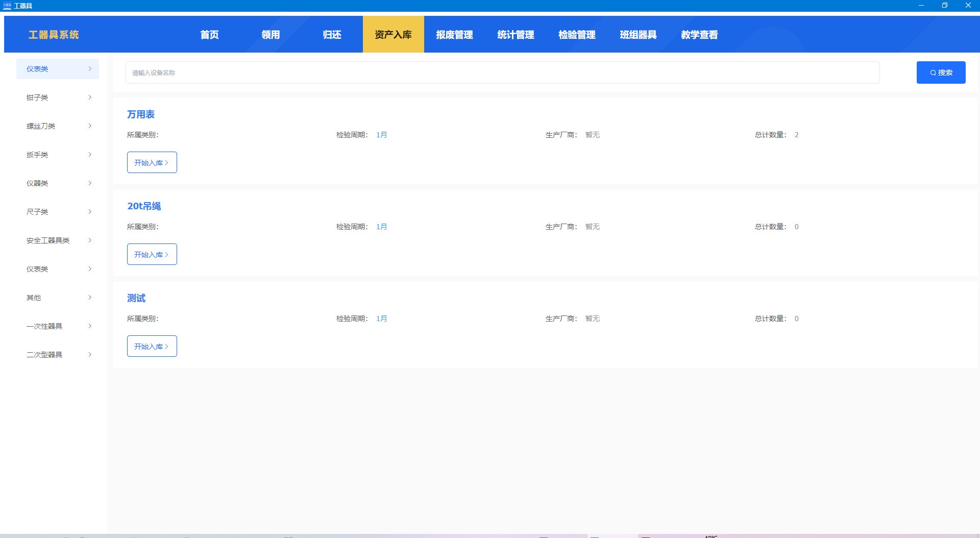Screen dimensions: 980x538
Task: Click 开始入库 under 20t吊绳
Action: point(152,254)
